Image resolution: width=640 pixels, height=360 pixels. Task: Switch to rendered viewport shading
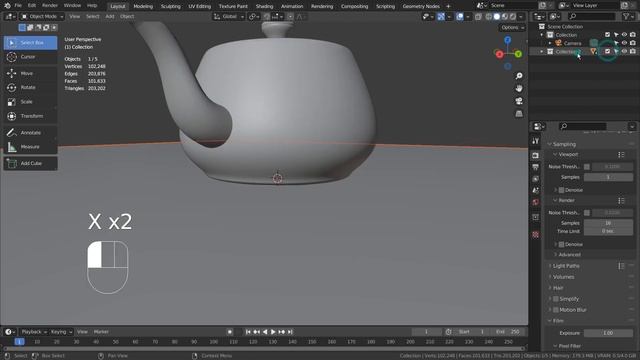513,17
